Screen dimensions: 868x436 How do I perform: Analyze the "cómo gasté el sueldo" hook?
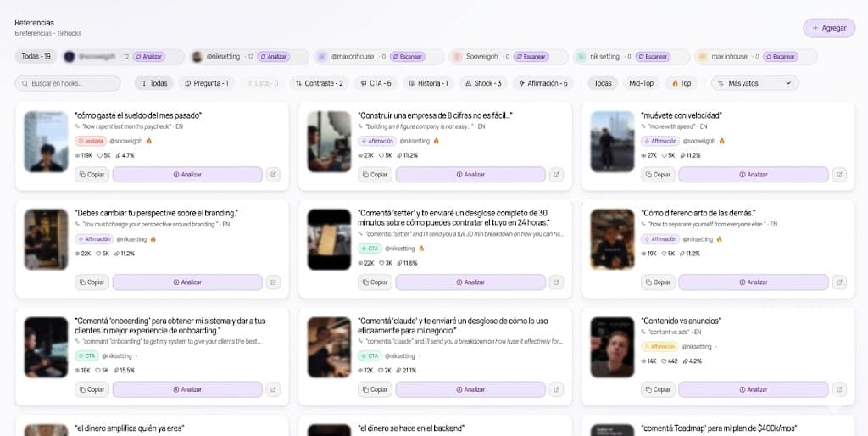click(x=187, y=175)
